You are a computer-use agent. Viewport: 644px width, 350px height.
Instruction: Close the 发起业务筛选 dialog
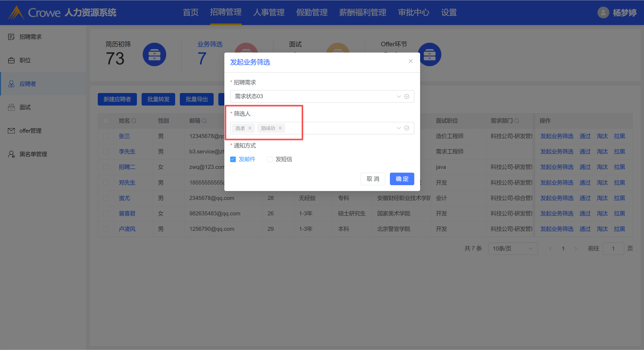click(410, 61)
